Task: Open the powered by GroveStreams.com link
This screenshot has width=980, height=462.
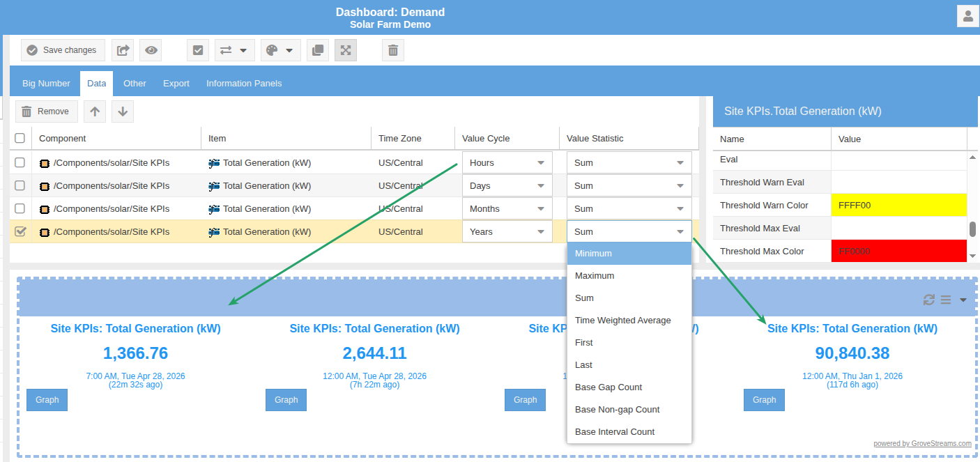Action: pos(922,443)
